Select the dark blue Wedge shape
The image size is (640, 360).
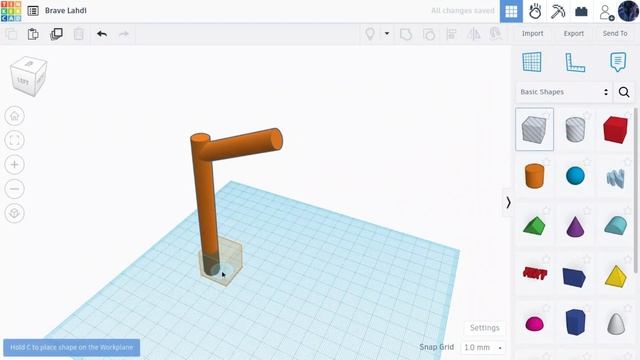coord(574,277)
